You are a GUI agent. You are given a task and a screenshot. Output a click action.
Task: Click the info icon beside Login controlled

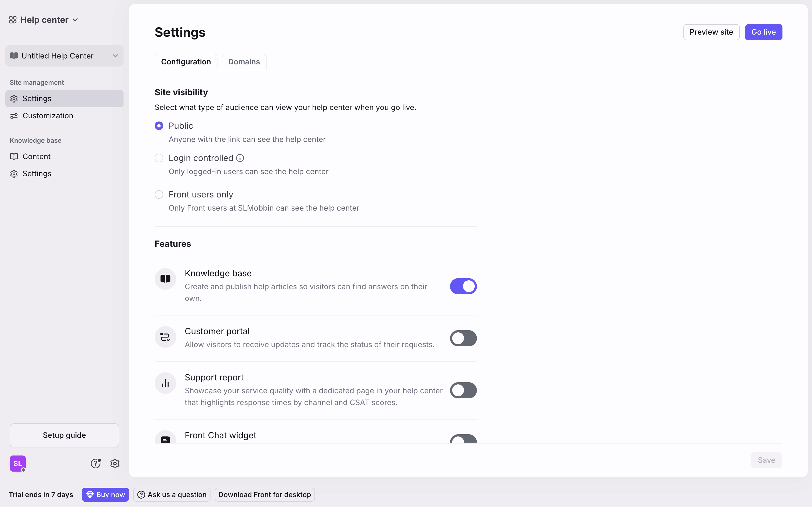coord(240,158)
